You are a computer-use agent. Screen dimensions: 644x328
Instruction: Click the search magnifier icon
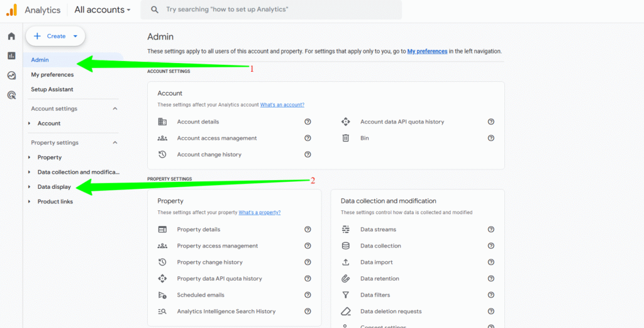pyautogui.click(x=155, y=9)
